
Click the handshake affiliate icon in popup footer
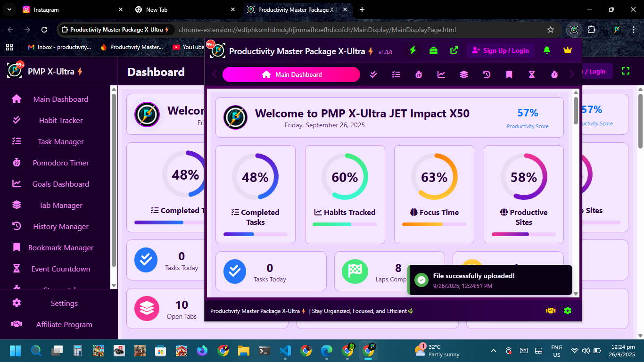click(x=550, y=311)
